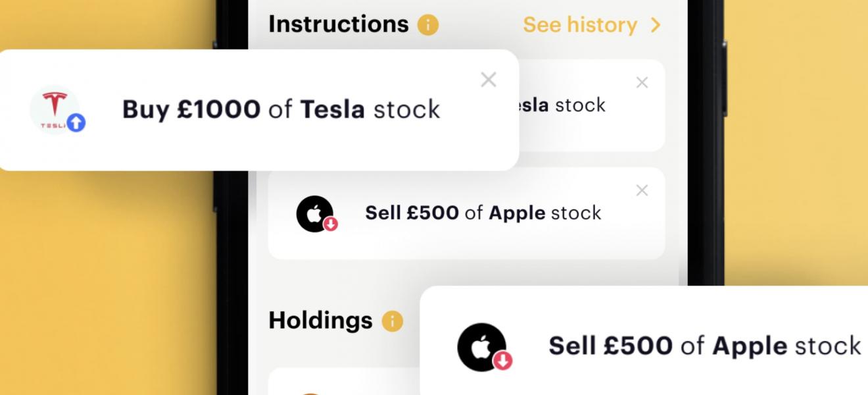Click the Instructions section heading
The height and width of the screenshot is (395, 868).
tap(339, 24)
